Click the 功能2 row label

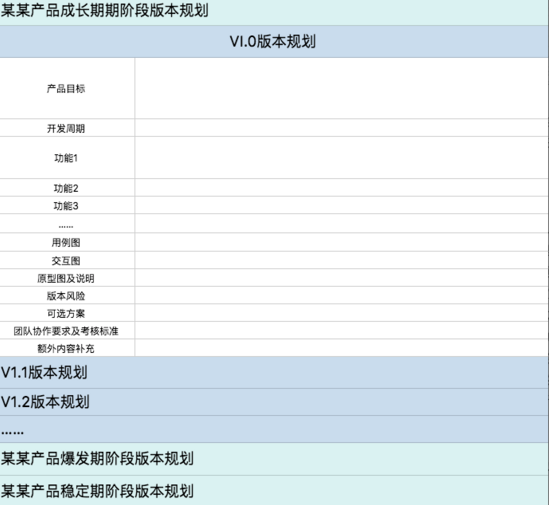pyautogui.click(x=67, y=188)
